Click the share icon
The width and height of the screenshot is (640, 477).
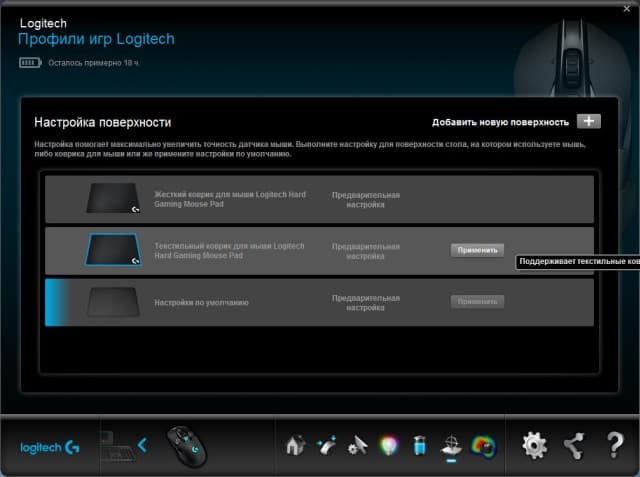point(574,445)
